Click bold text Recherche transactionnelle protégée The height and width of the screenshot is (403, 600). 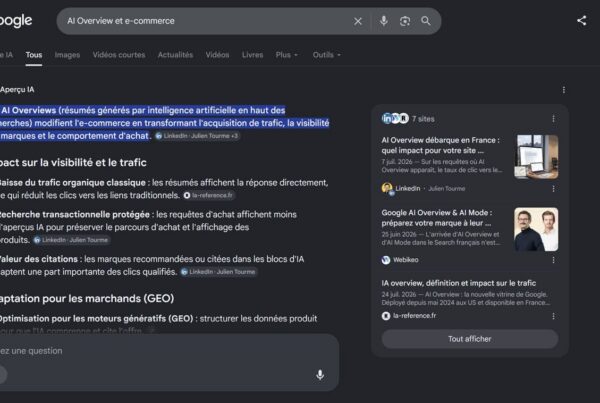click(x=74, y=214)
